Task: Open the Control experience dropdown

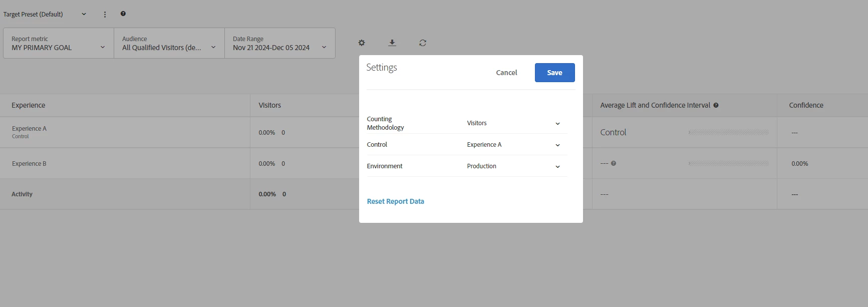Action: [x=513, y=145]
